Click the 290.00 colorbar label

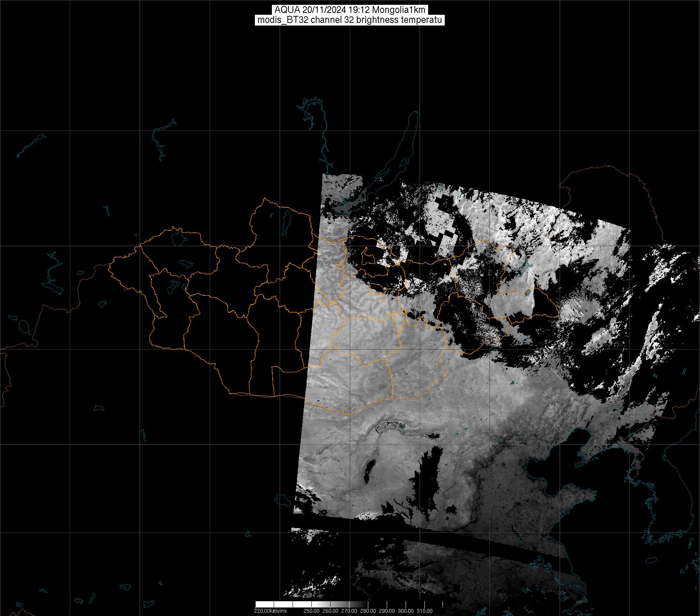(x=387, y=611)
